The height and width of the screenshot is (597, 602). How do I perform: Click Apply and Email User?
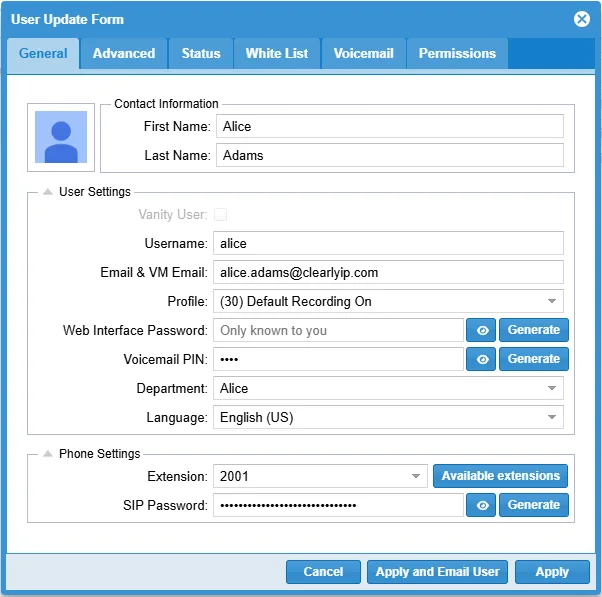[437, 572]
